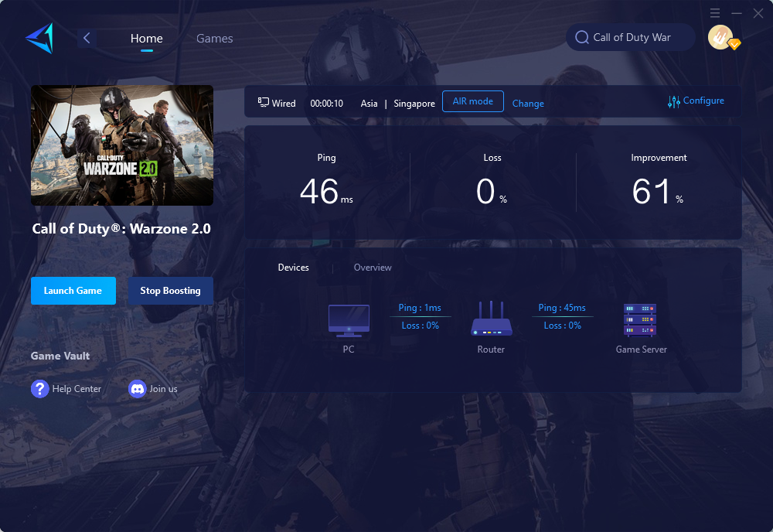Close the booster window
773x532 pixels.
click(758, 13)
